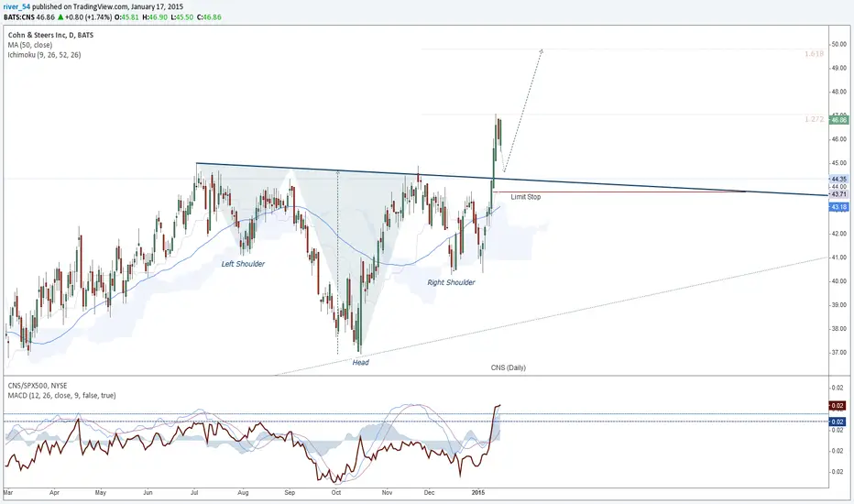The image size is (854, 504).
Task: Click the MACD (12, 26, close, 9, false, true) legend
Action: (61, 396)
